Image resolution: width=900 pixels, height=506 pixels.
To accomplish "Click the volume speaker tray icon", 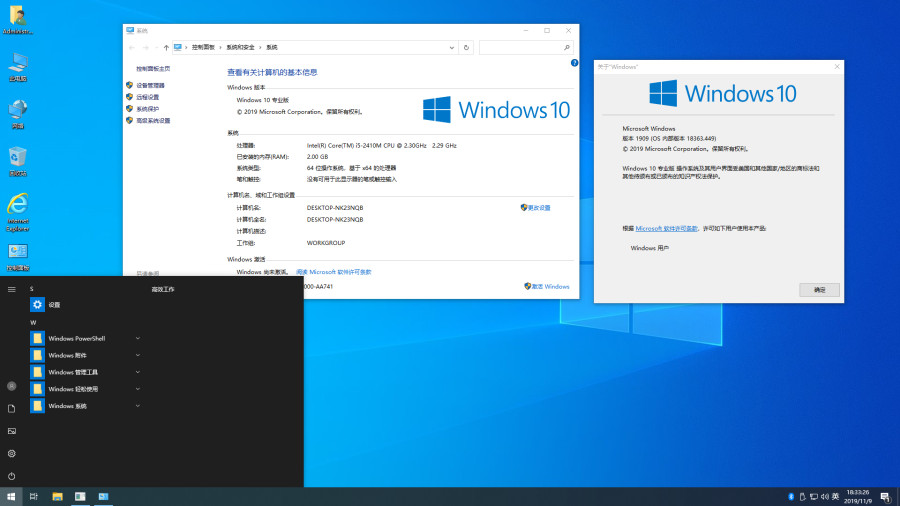I will pos(825,496).
